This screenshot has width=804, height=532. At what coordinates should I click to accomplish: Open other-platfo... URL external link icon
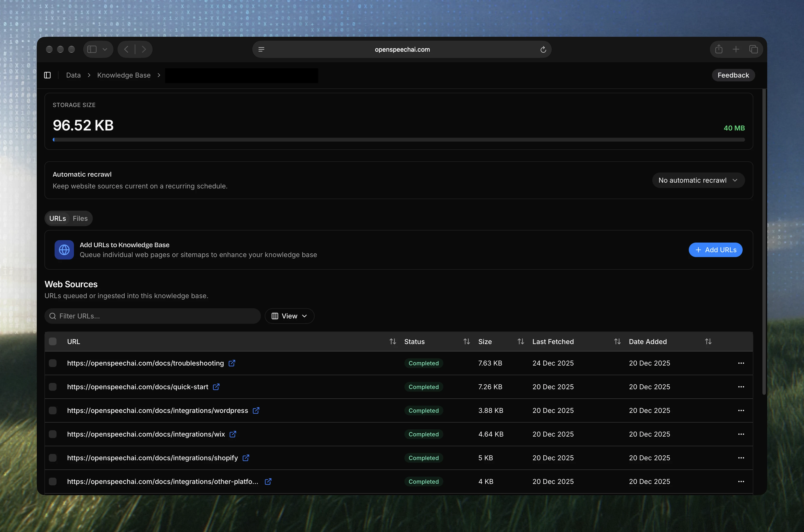[x=268, y=482]
